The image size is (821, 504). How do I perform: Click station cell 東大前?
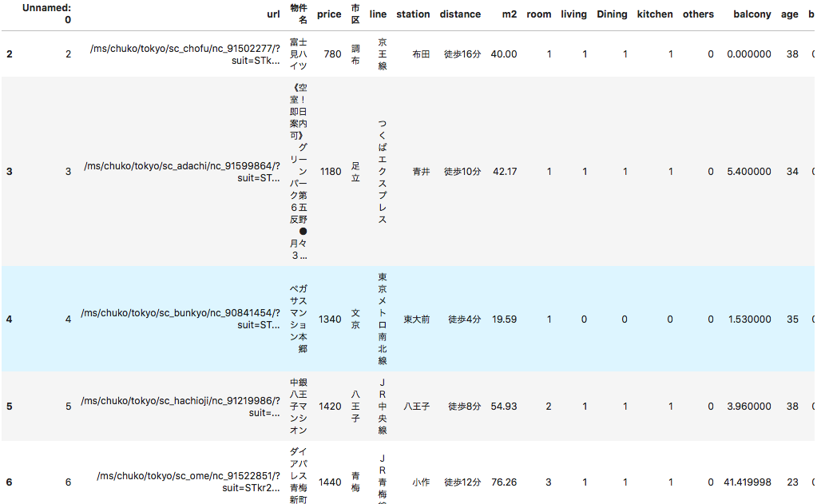[417, 319]
